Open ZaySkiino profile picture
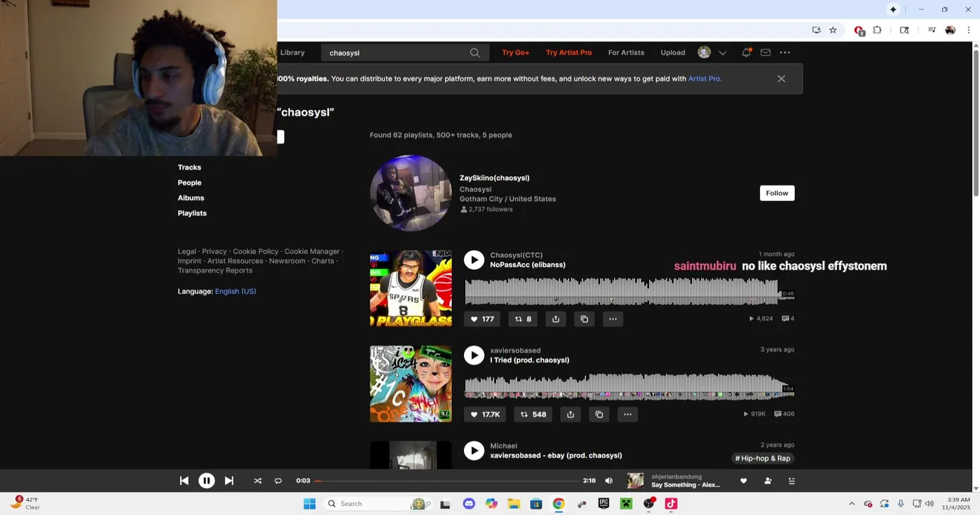Image resolution: width=980 pixels, height=515 pixels. 411,193
